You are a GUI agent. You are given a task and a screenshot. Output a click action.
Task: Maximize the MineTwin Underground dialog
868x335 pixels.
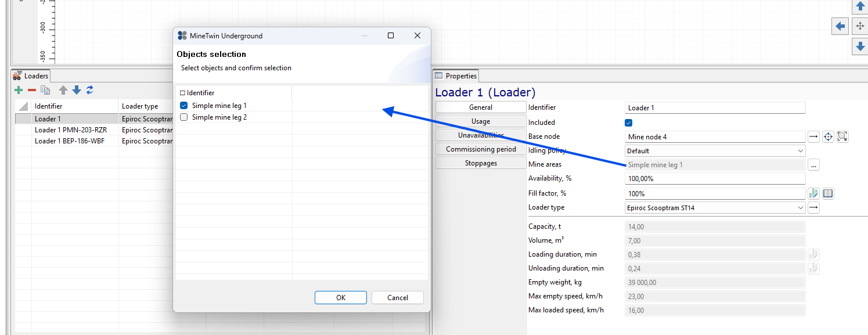391,35
